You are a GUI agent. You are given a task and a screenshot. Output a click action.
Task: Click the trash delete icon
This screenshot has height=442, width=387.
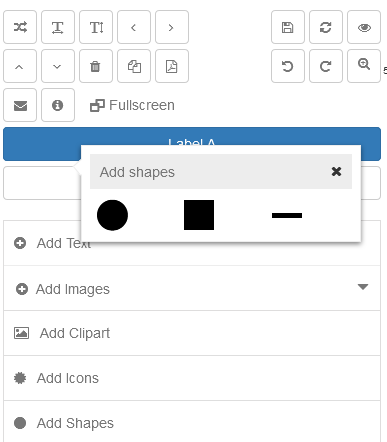(x=96, y=66)
